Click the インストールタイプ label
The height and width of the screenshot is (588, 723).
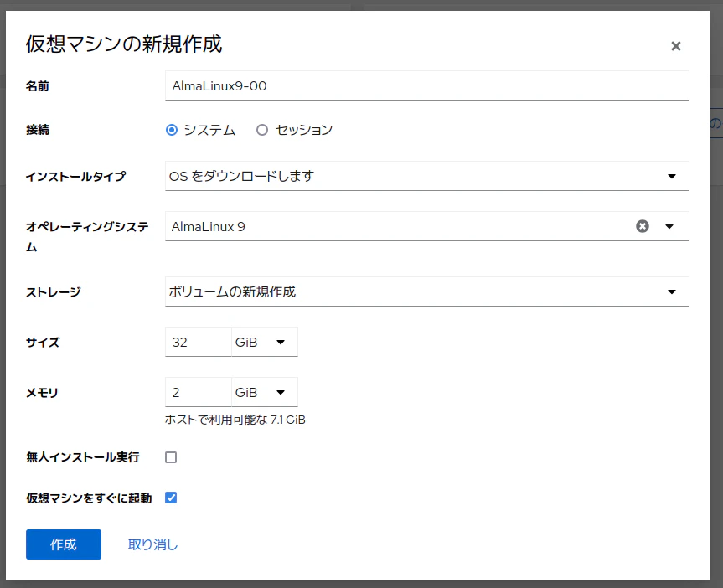(x=75, y=177)
